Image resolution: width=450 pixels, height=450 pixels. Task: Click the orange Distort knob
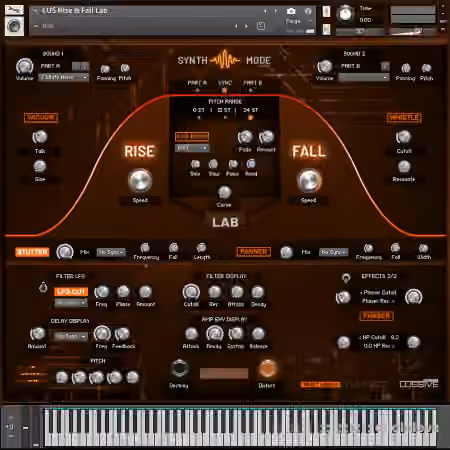pyautogui.click(x=267, y=369)
